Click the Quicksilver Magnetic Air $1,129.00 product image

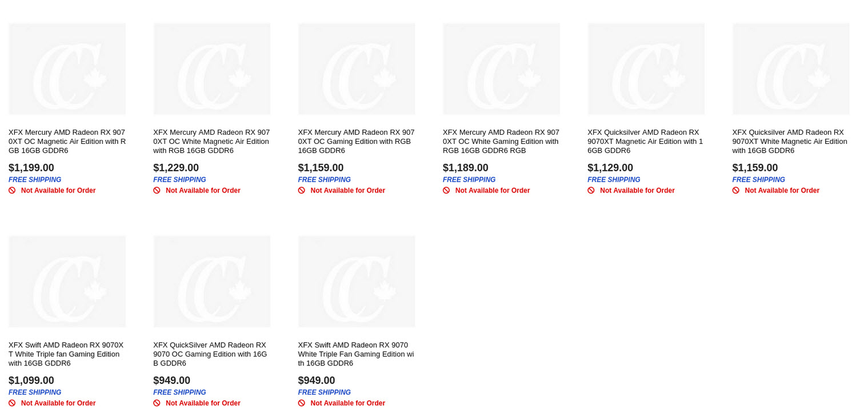point(646,69)
